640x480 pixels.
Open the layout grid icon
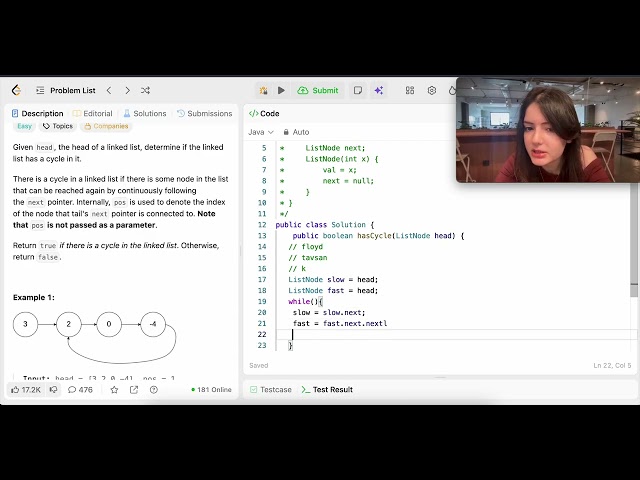click(x=410, y=91)
